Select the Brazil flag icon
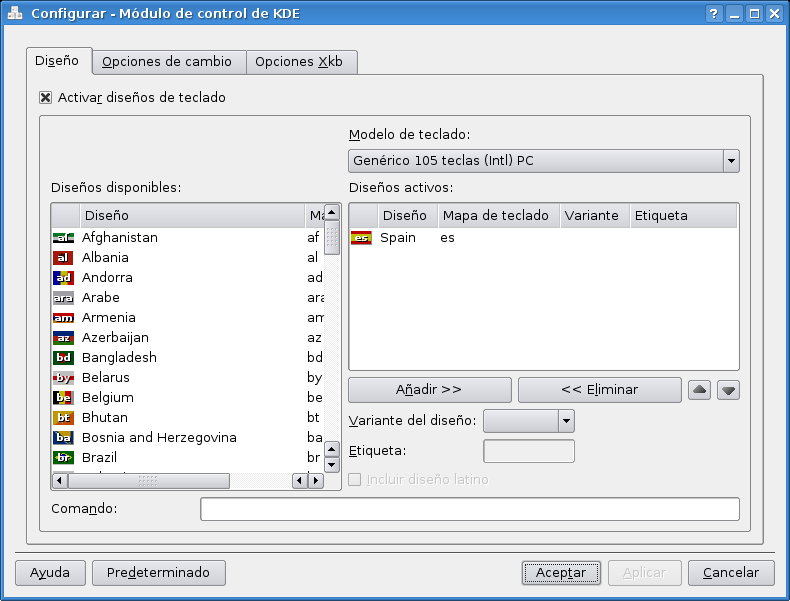The image size is (790, 601). tap(63, 458)
